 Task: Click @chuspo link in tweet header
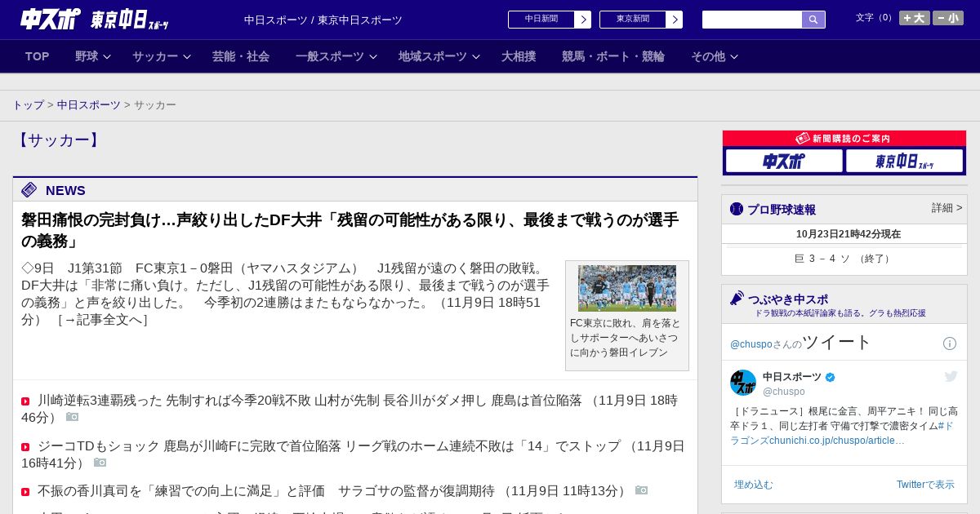coord(751,344)
